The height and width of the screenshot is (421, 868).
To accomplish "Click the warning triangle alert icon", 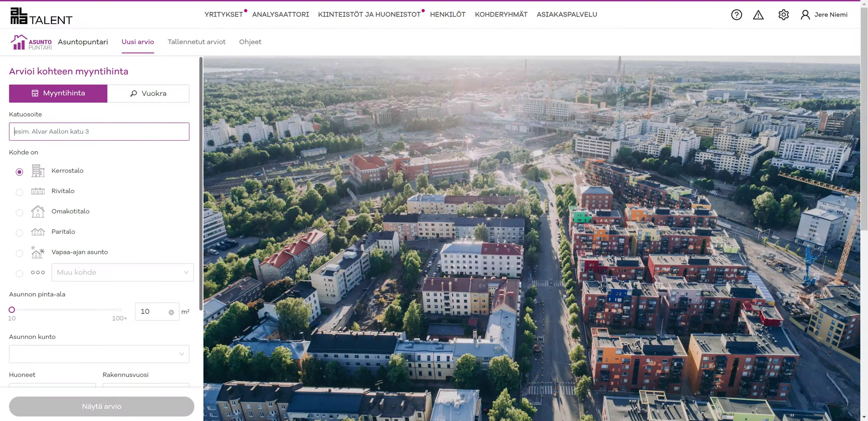I will 758,15.
